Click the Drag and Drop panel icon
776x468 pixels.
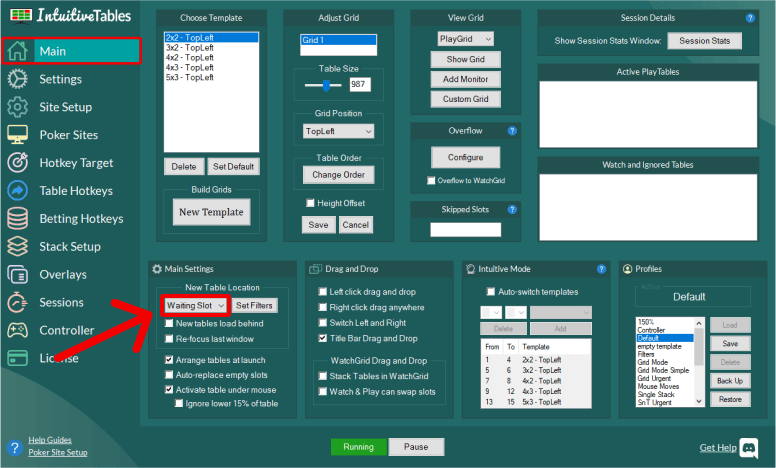click(x=315, y=269)
